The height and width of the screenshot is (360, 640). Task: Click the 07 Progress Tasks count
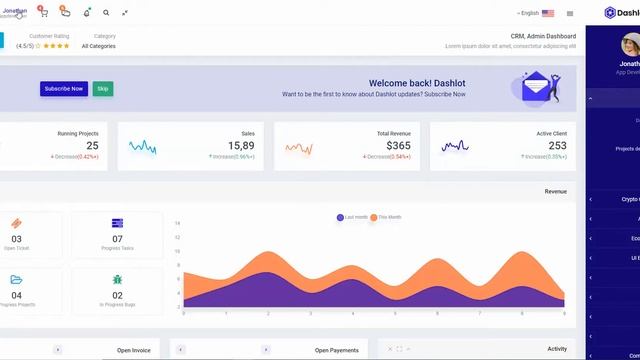coord(117,239)
